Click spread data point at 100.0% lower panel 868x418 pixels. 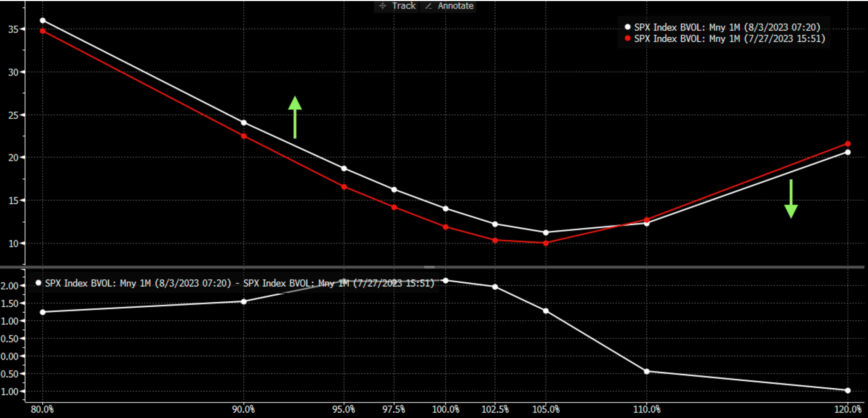coord(446,281)
